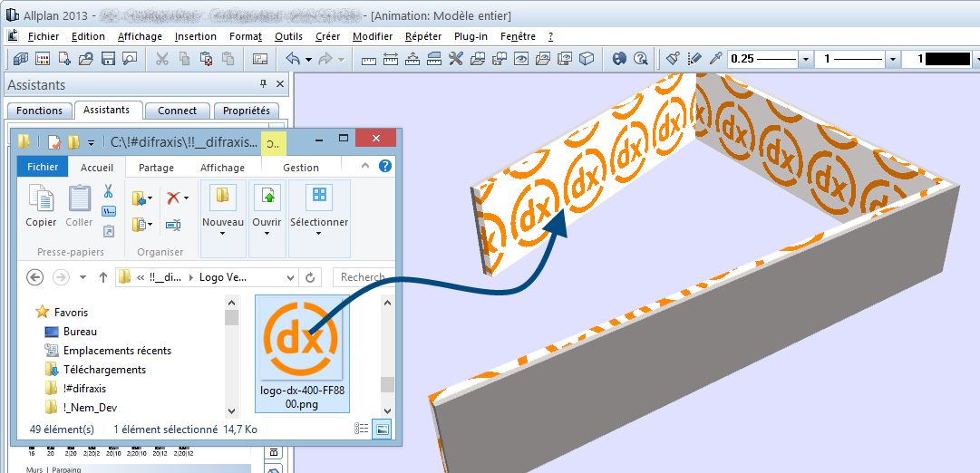This screenshot has height=473, width=980.
Task: Click the paintbrush format icon in toolbar
Action: pyautogui.click(x=673, y=60)
